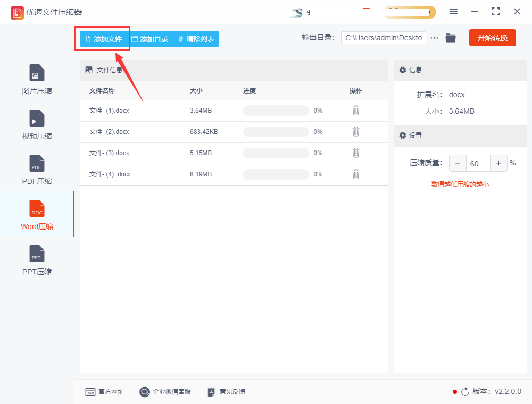Click the 添加文件 button
The width and height of the screenshot is (532, 404).
click(104, 39)
